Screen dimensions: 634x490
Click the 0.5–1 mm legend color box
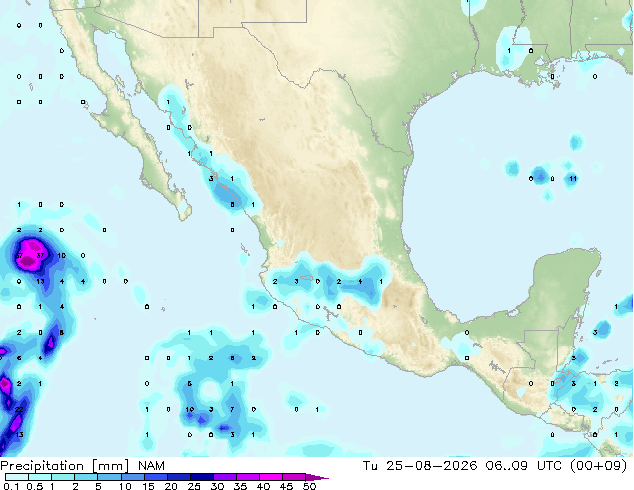[x=40, y=477]
